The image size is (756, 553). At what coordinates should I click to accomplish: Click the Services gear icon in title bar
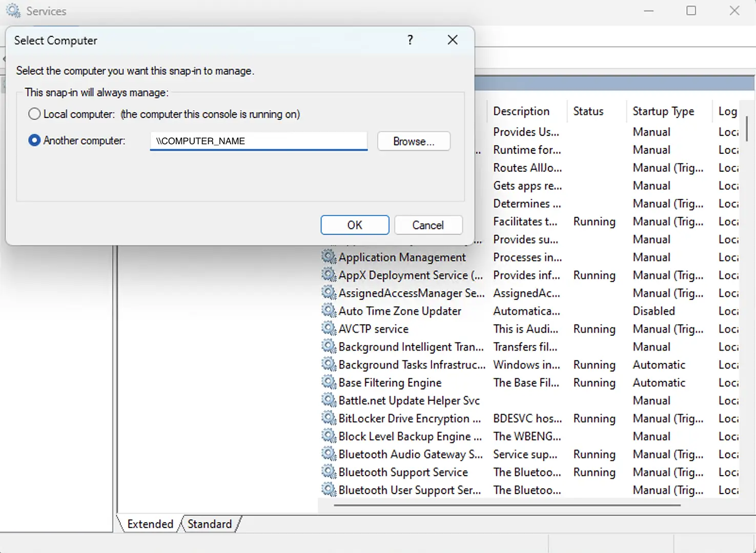(x=13, y=11)
